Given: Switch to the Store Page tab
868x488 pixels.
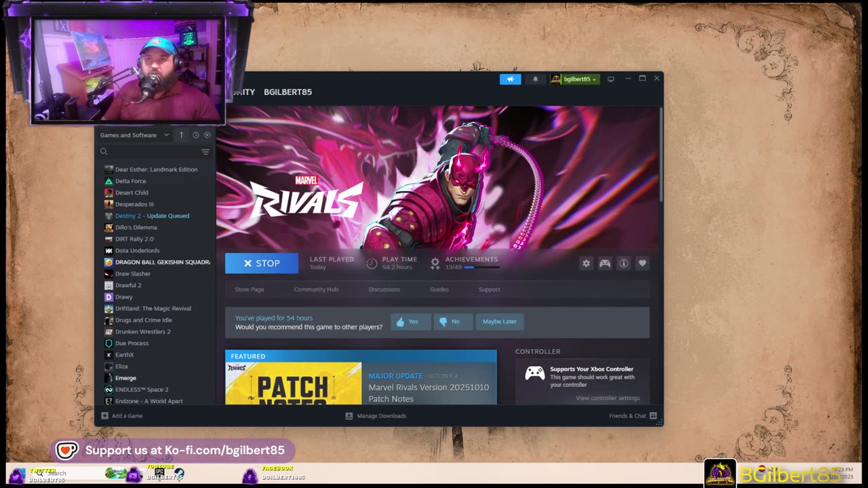Looking at the screenshot, I should pyautogui.click(x=250, y=289).
